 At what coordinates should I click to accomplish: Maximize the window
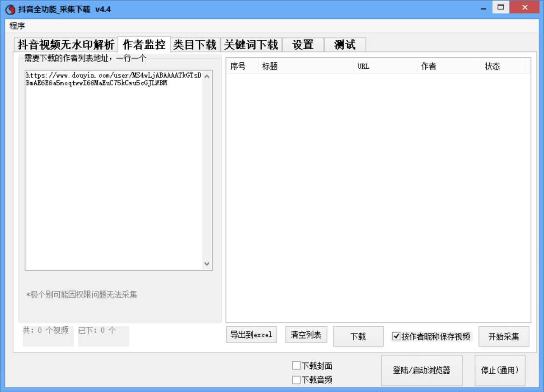[501, 7]
